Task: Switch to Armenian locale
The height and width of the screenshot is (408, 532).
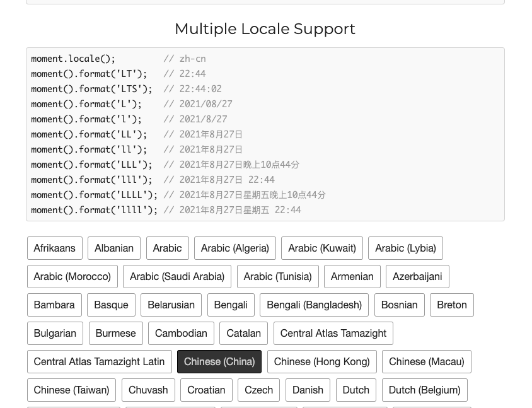Action: [x=352, y=276]
